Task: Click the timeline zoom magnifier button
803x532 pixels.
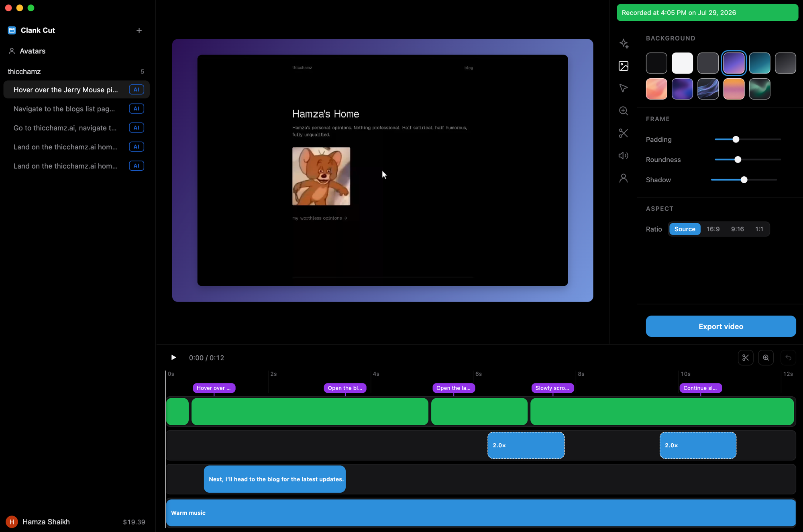Action: click(766, 358)
